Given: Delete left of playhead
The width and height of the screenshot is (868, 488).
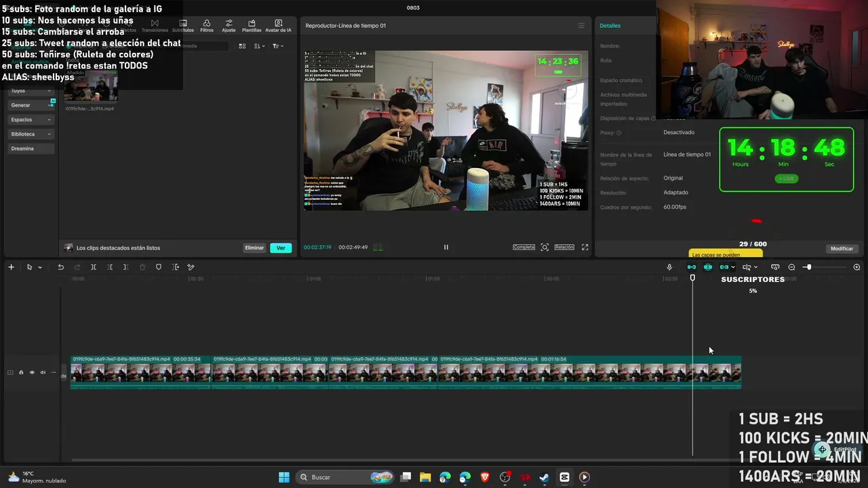Looking at the screenshot, I should point(110,267).
